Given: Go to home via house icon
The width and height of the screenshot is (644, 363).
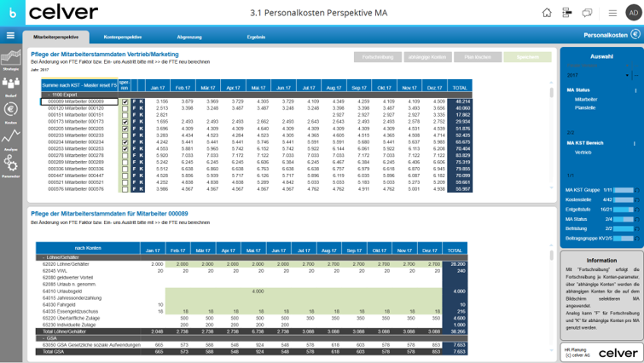Looking at the screenshot, I should pyautogui.click(x=547, y=13).
